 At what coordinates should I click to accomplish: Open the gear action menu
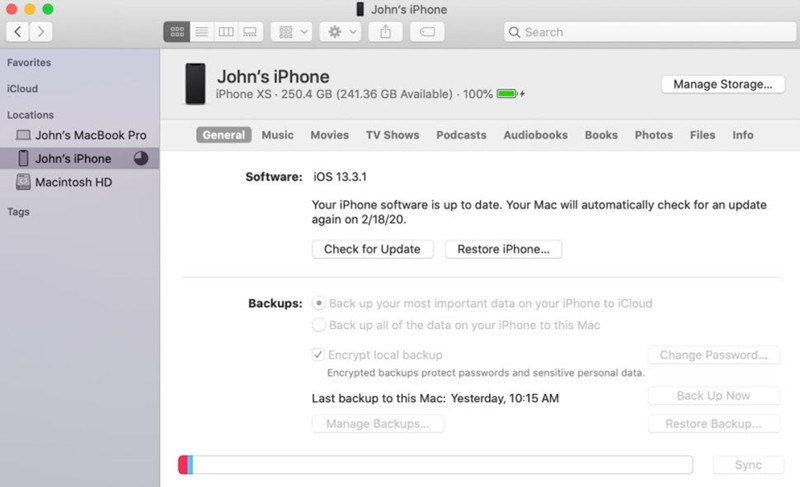(x=340, y=32)
